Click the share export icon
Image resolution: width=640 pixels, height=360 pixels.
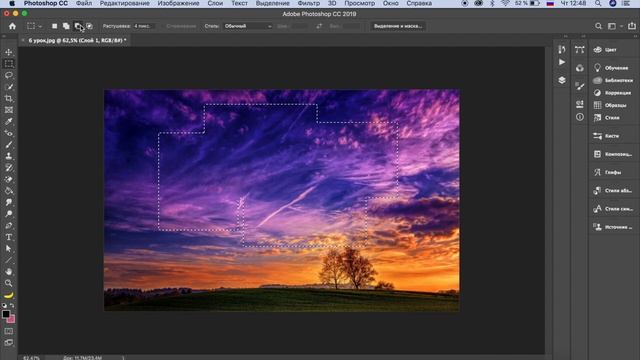[x=632, y=26]
